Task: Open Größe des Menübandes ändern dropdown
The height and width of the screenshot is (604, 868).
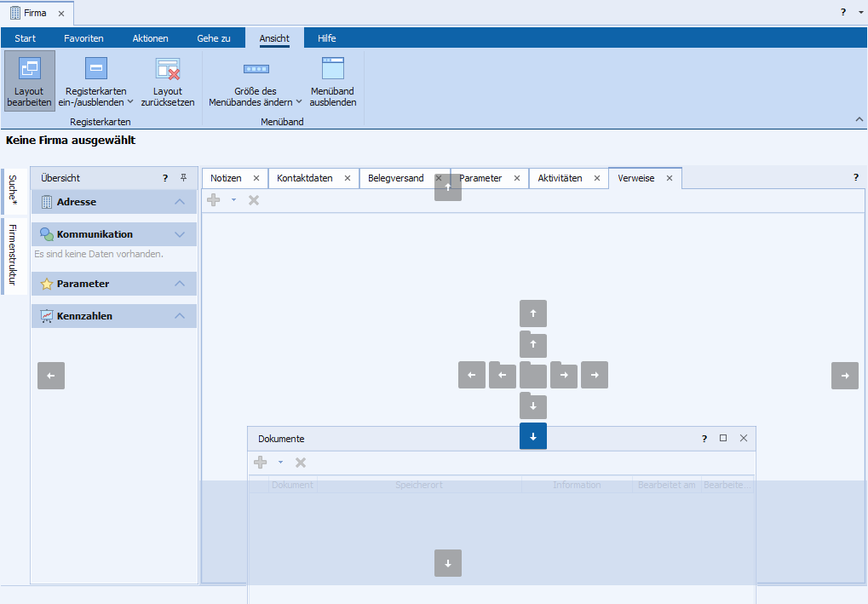Action: pos(256,85)
